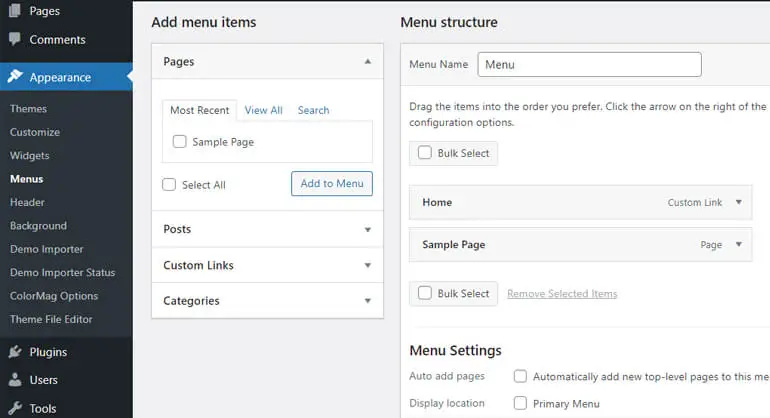Expand the Categories section
Image resolution: width=770 pixels, height=418 pixels.
click(x=367, y=301)
